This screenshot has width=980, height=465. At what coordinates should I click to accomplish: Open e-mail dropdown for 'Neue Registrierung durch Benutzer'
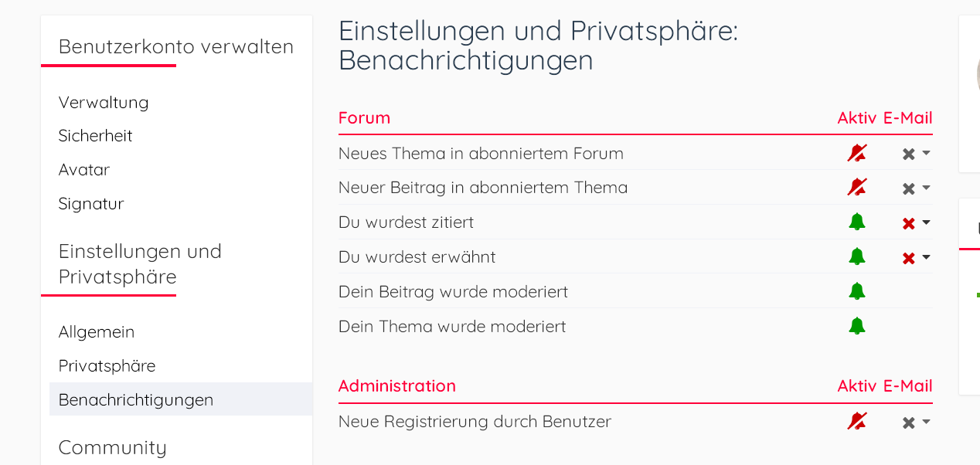click(916, 422)
